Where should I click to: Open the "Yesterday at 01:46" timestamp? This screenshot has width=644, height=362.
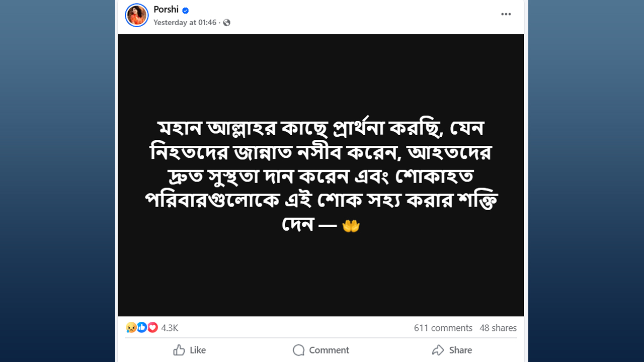coord(185,23)
